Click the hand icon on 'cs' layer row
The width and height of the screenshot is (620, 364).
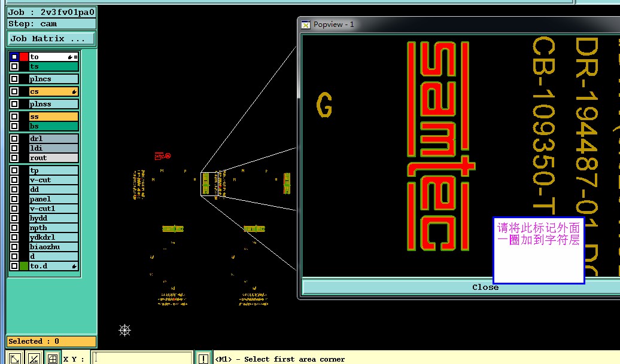74,91
